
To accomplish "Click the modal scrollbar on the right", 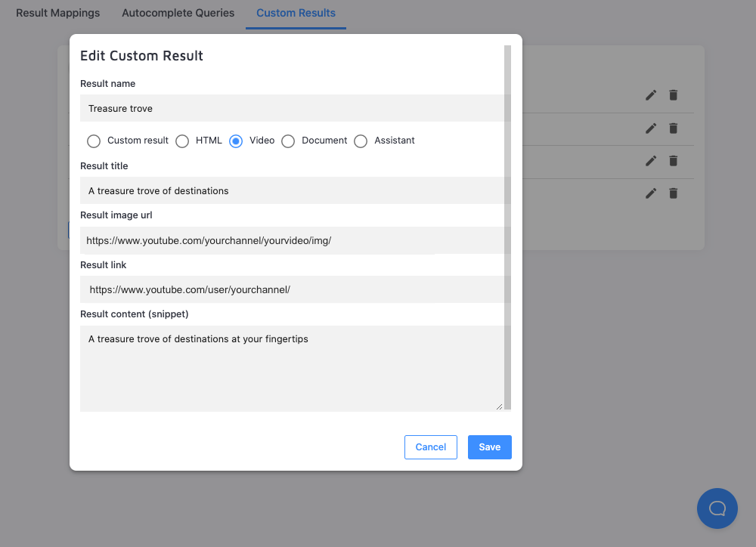I will pyautogui.click(x=507, y=227).
